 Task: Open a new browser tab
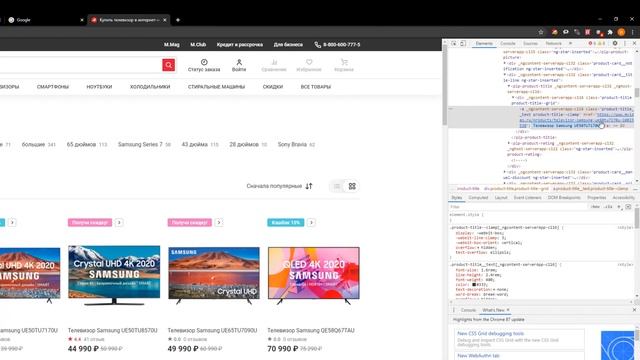pos(178,20)
